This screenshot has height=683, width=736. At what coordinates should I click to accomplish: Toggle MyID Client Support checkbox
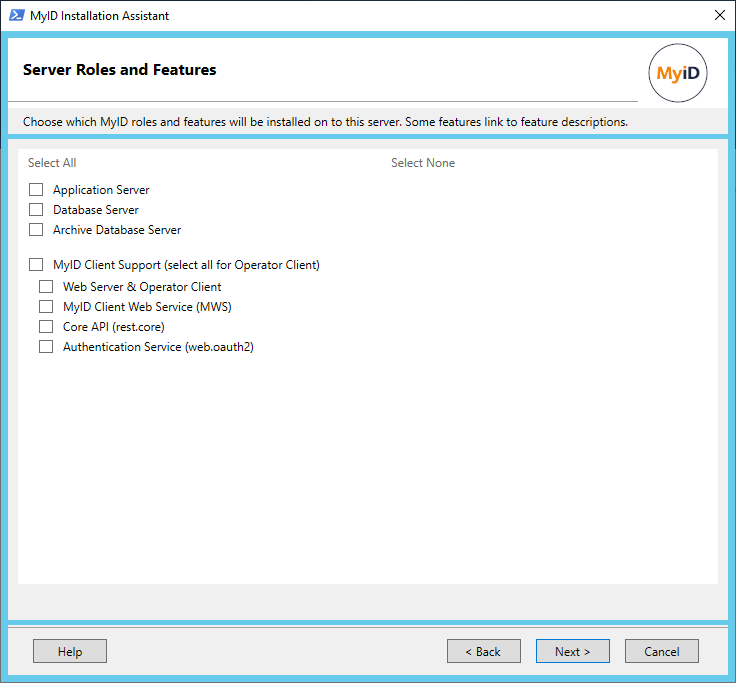click(36, 265)
